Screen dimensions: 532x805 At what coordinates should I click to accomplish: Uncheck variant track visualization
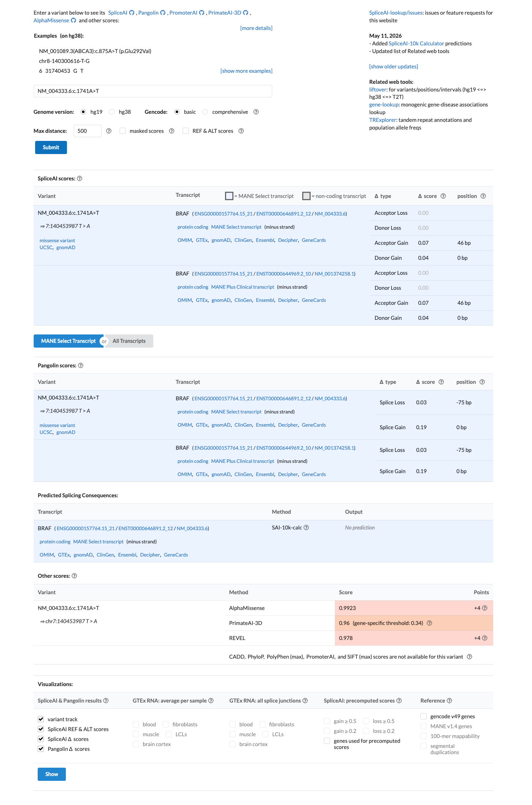pos(41,719)
